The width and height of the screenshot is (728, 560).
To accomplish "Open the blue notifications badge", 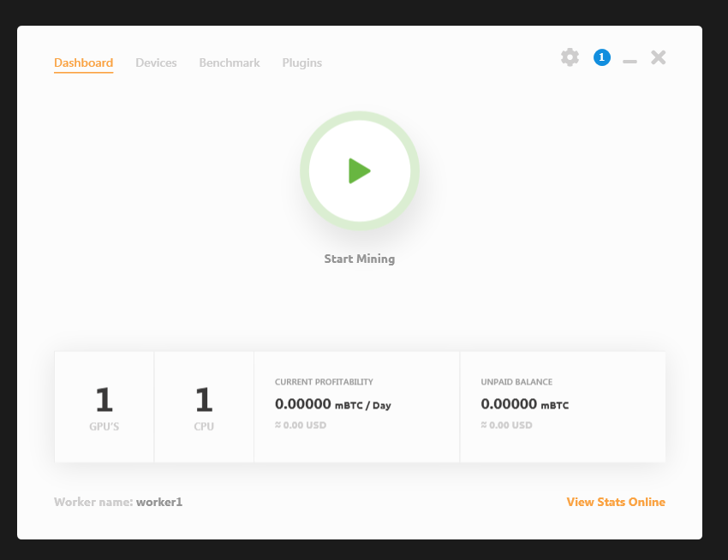I will click(602, 57).
